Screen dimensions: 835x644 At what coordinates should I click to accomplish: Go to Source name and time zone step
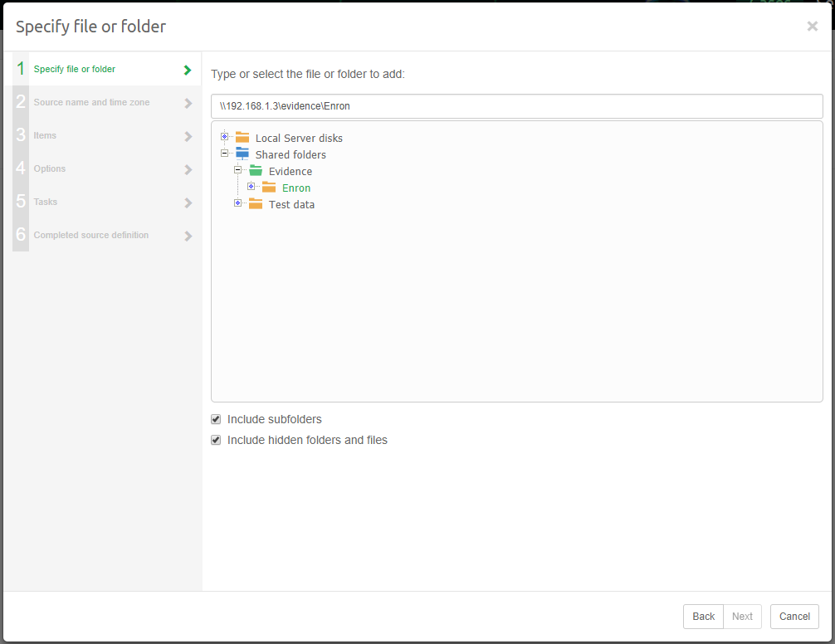[91, 103]
